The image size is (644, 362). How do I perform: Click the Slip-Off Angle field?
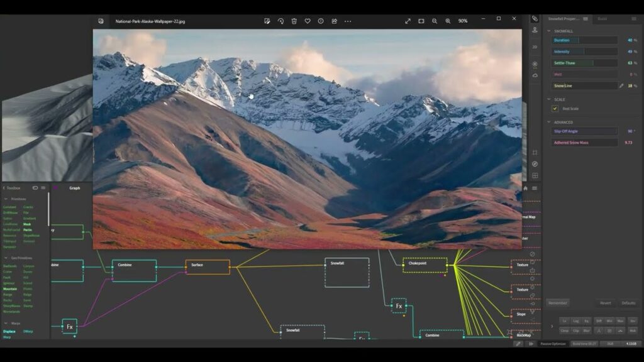[584, 131]
